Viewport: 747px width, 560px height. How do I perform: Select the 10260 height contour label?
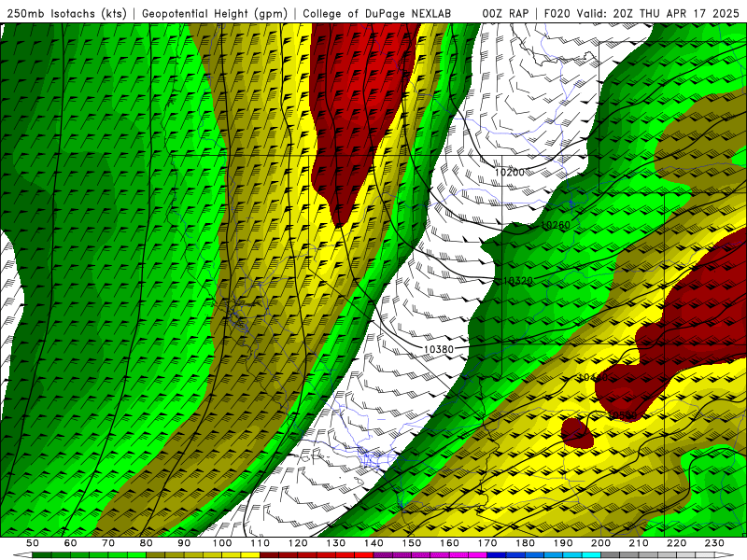[x=556, y=225]
